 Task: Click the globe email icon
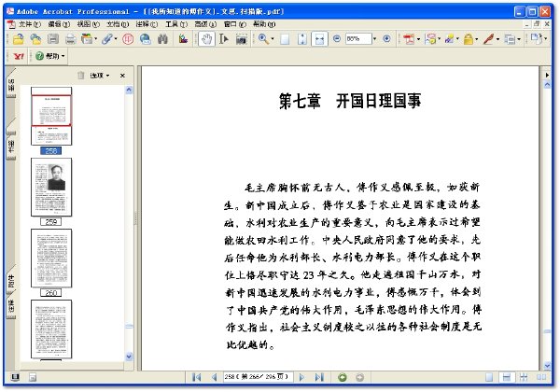click(145, 39)
